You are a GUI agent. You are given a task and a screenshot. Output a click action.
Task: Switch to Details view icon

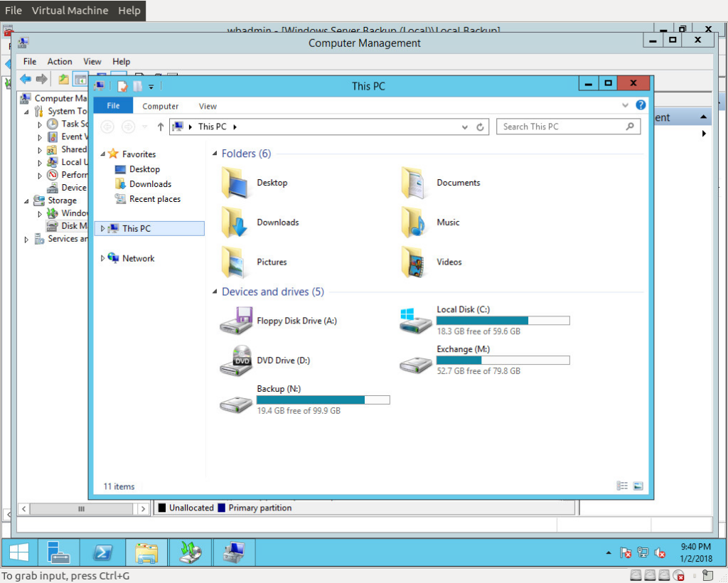coord(622,486)
